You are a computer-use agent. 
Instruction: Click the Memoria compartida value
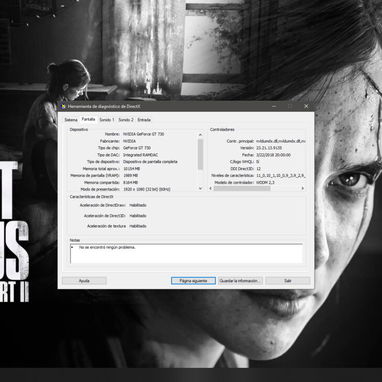130,182
